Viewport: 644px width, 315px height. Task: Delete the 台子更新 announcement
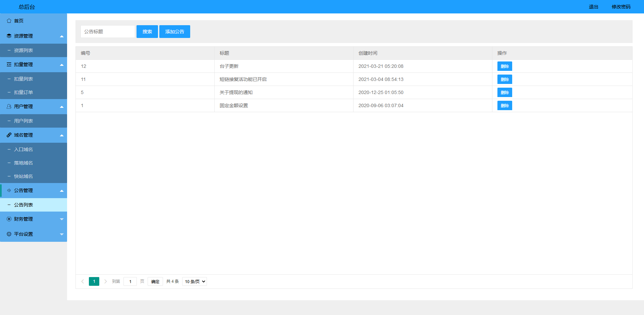click(x=504, y=66)
